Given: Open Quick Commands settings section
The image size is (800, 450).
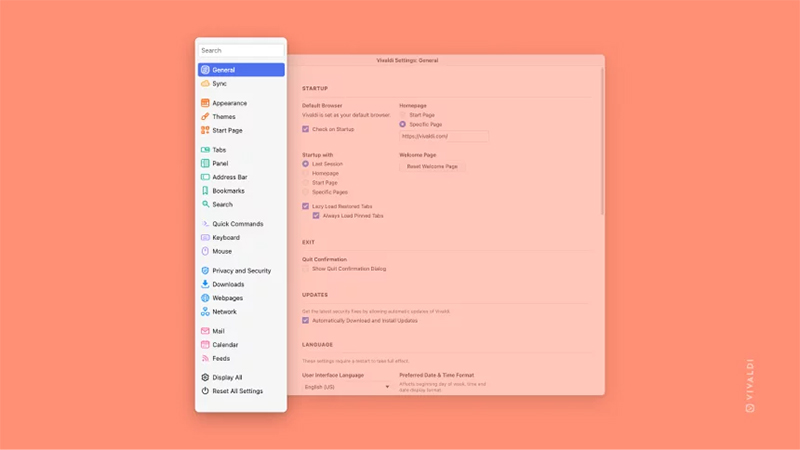Looking at the screenshot, I should tap(241, 224).
